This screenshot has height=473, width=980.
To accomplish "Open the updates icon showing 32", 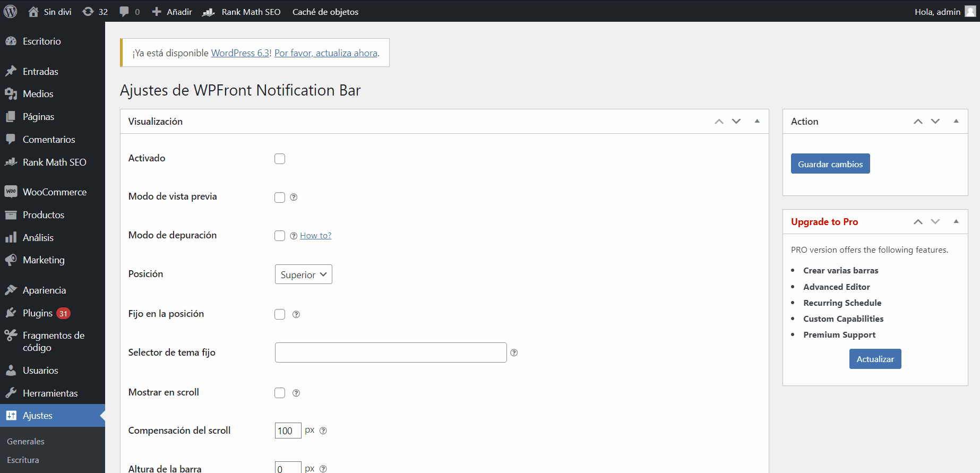I will coord(95,12).
